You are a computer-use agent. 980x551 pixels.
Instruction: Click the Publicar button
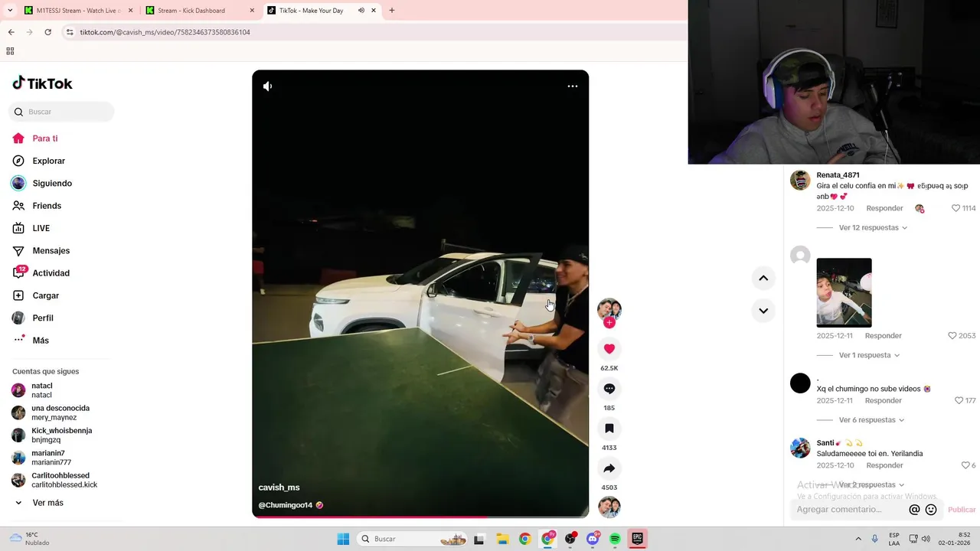(962, 510)
